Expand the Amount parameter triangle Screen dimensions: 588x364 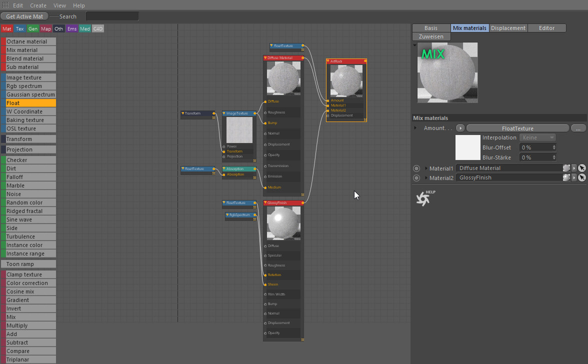click(415, 128)
